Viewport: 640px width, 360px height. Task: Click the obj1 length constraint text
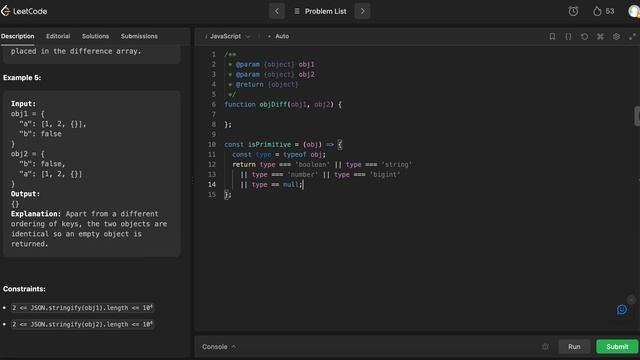[x=82, y=308]
